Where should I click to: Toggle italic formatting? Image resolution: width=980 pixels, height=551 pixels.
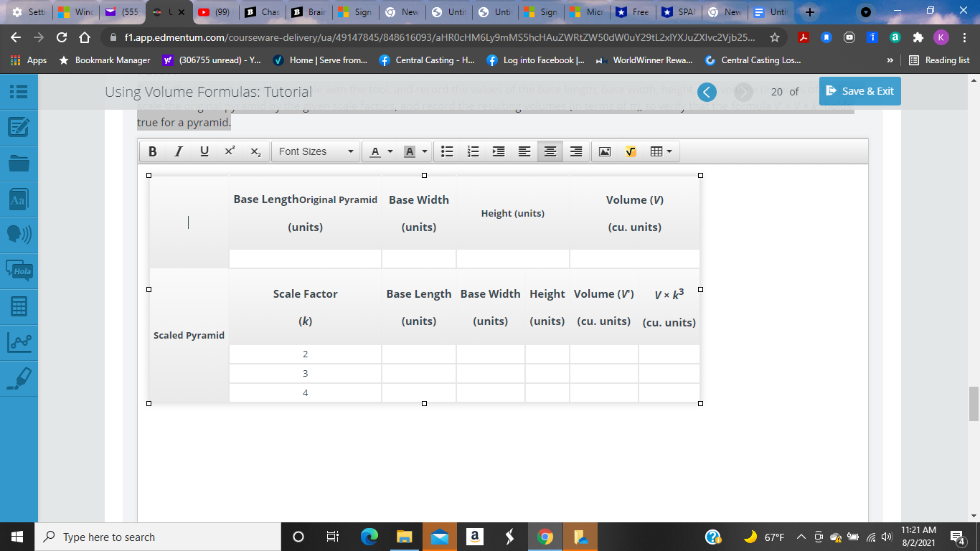pyautogui.click(x=178, y=151)
